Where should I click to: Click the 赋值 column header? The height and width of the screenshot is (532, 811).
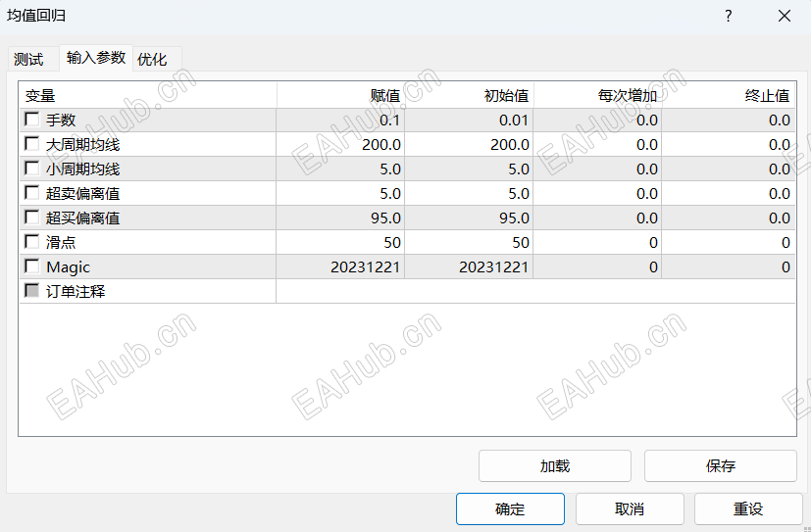pos(340,96)
